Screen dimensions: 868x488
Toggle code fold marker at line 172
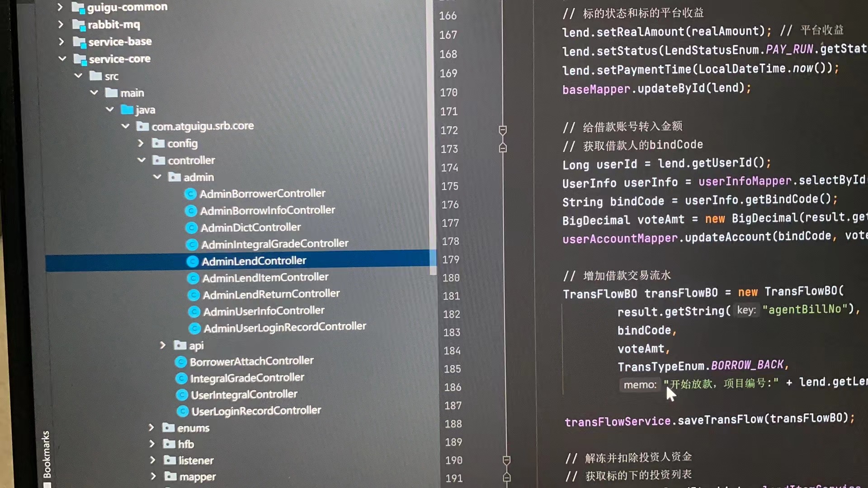point(502,130)
